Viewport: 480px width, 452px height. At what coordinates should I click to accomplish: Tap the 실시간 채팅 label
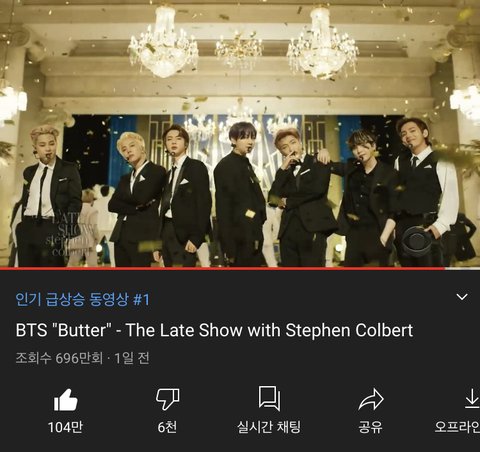tap(269, 427)
